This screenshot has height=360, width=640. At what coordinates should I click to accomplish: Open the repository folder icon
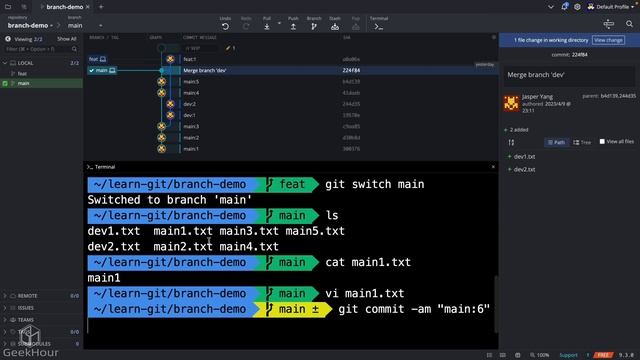8,7
